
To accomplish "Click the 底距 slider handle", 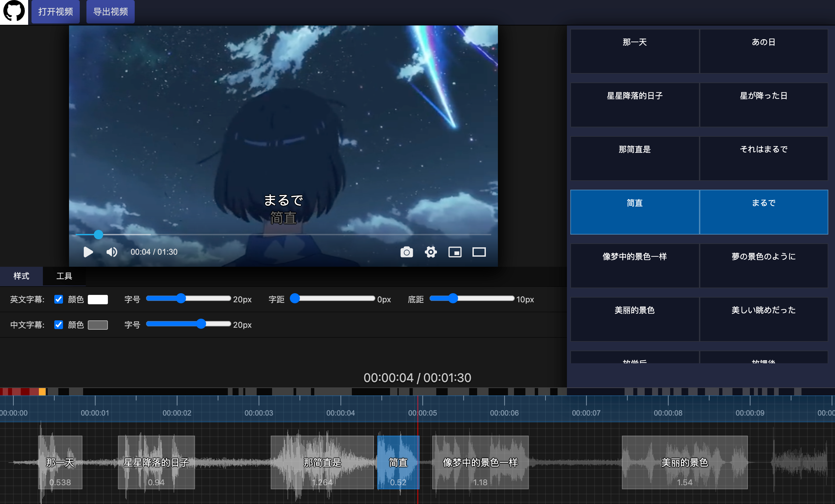I will pos(453,298).
